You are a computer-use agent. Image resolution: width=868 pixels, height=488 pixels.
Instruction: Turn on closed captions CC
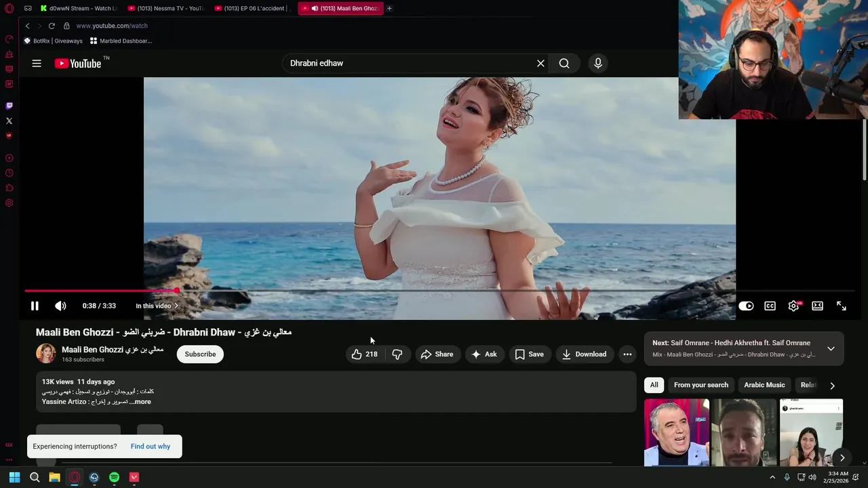[770, 306]
